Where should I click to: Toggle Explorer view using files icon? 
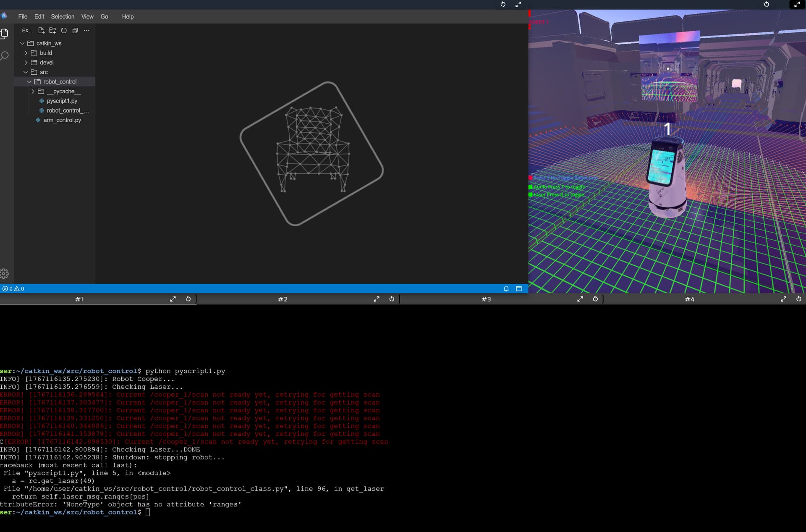5,34
